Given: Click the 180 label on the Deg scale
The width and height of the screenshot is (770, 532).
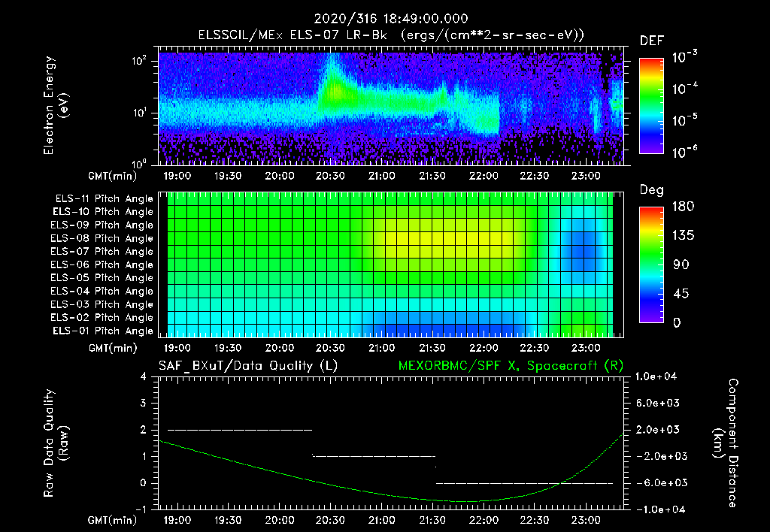Looking at the screenshot, I should pyautogui.click(x=683, y=207).
